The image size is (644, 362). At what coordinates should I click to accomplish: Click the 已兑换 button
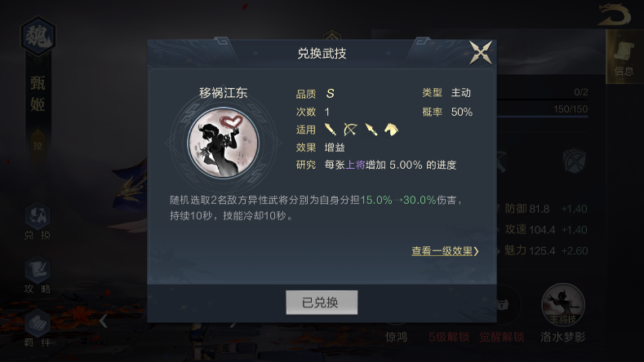coord(322,302)
